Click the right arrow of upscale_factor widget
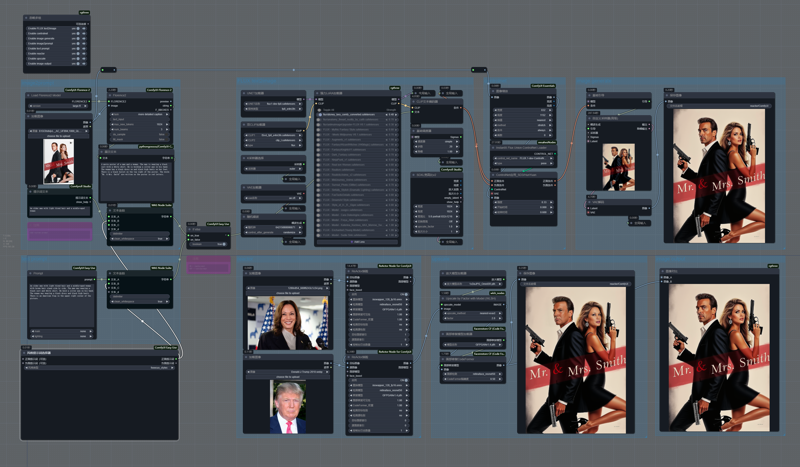800x467 pixels. click(457, 227)
